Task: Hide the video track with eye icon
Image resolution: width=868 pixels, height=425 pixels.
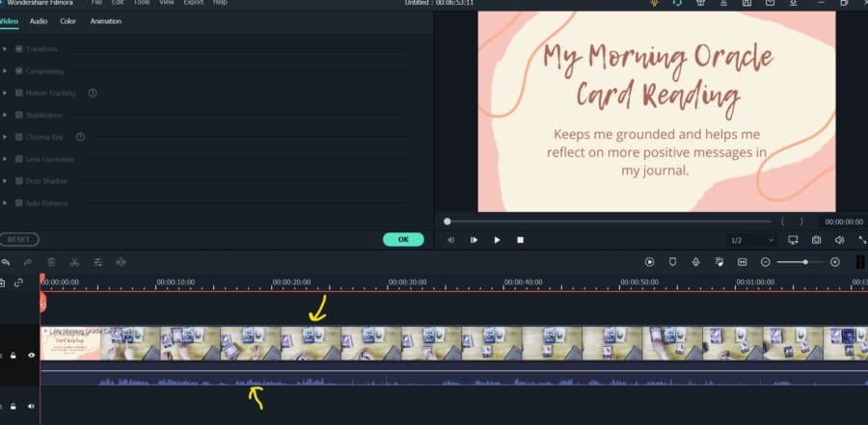Action: pos(32,356)
